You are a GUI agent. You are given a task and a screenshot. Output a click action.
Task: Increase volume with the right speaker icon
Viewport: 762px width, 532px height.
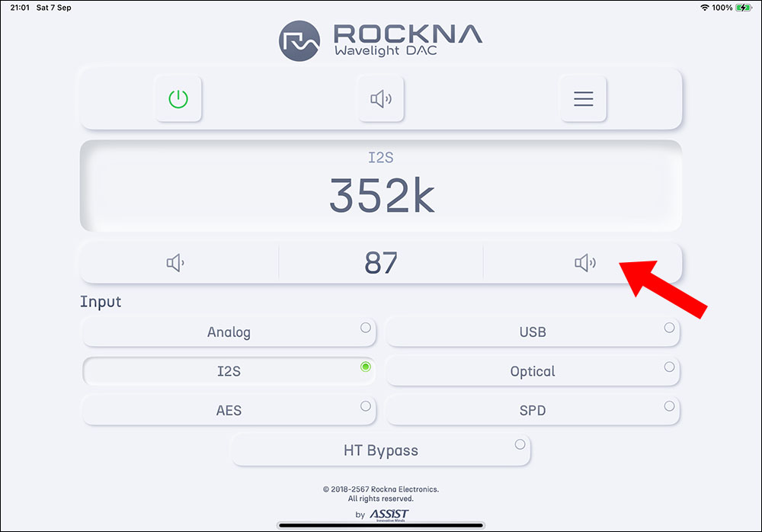tap(584, 264)
